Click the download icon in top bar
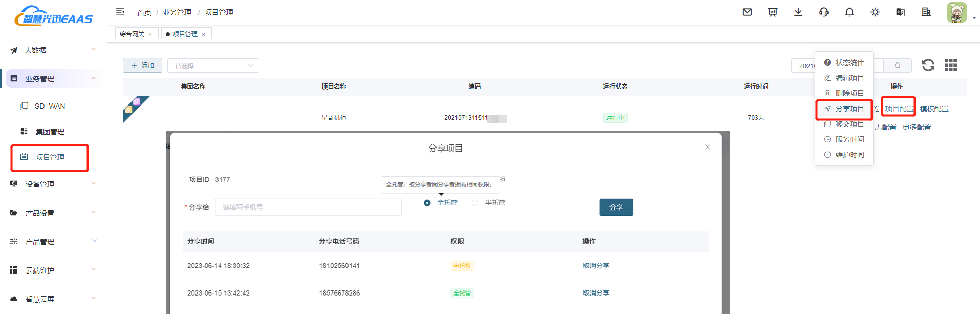 click(x=798, y=12)
